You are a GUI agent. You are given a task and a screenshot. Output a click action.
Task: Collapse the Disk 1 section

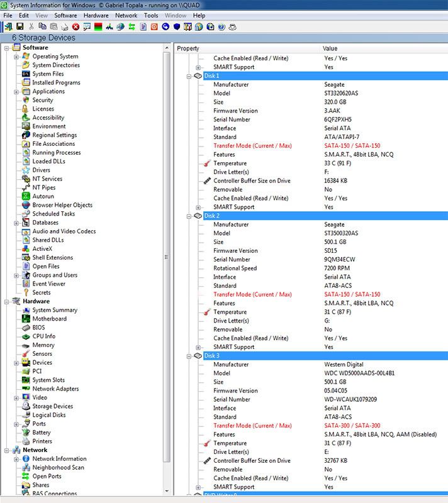click(x=189, y=76)
